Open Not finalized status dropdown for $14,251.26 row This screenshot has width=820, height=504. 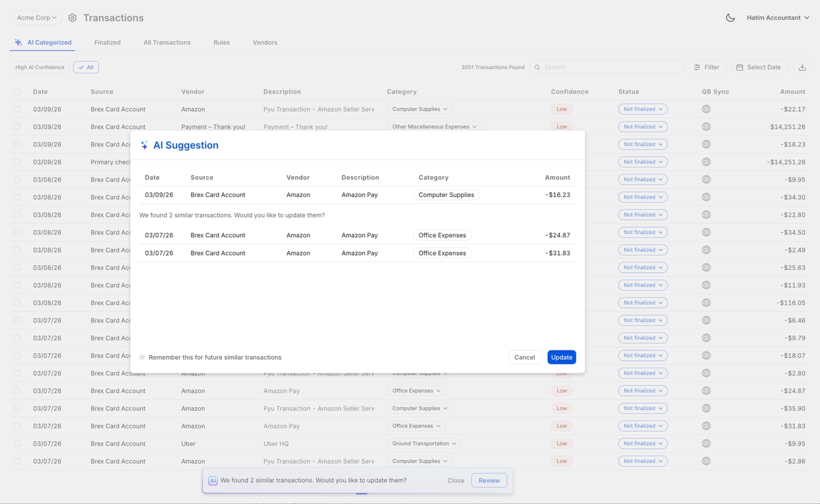[x=643, y=127]
